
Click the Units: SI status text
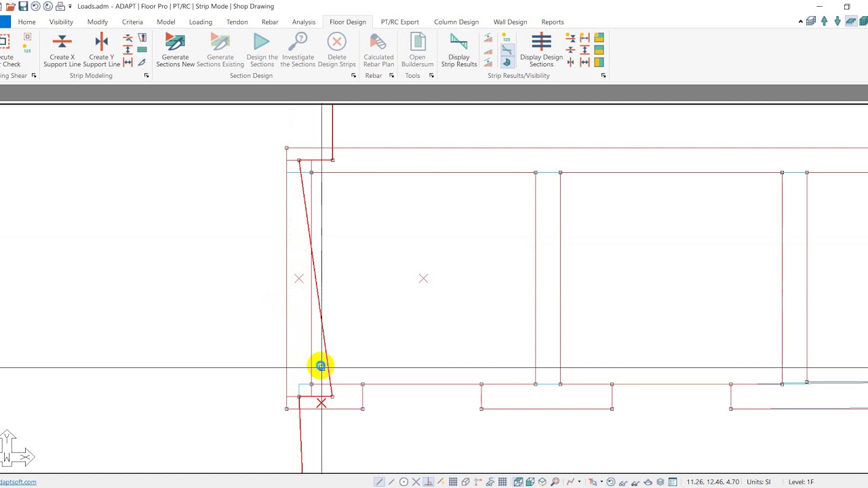(x=758, y=482)
